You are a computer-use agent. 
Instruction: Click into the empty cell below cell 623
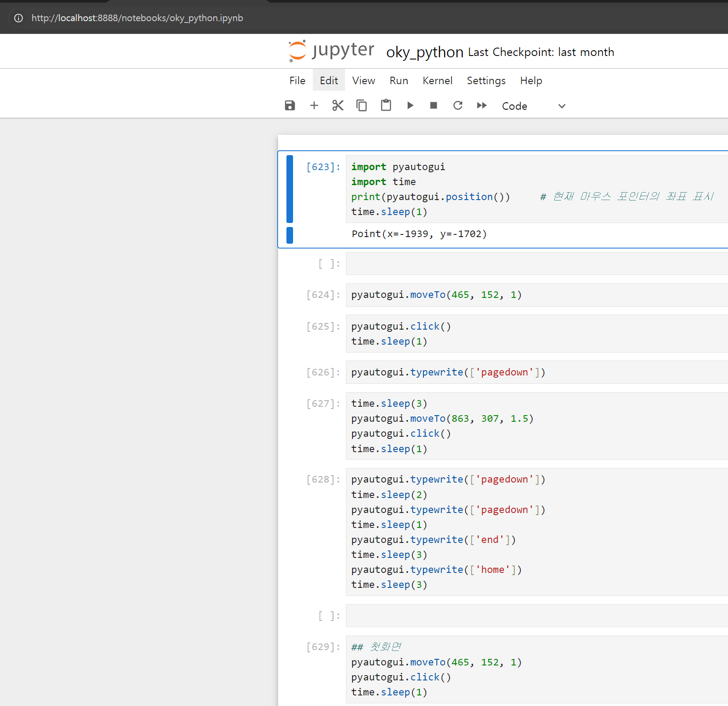tap(537, 264)
